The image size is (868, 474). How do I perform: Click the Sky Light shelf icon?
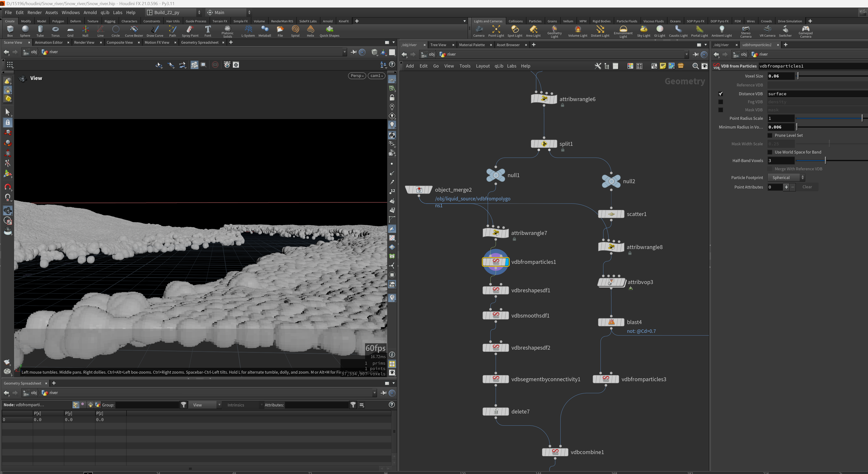[x=643, y=31]
